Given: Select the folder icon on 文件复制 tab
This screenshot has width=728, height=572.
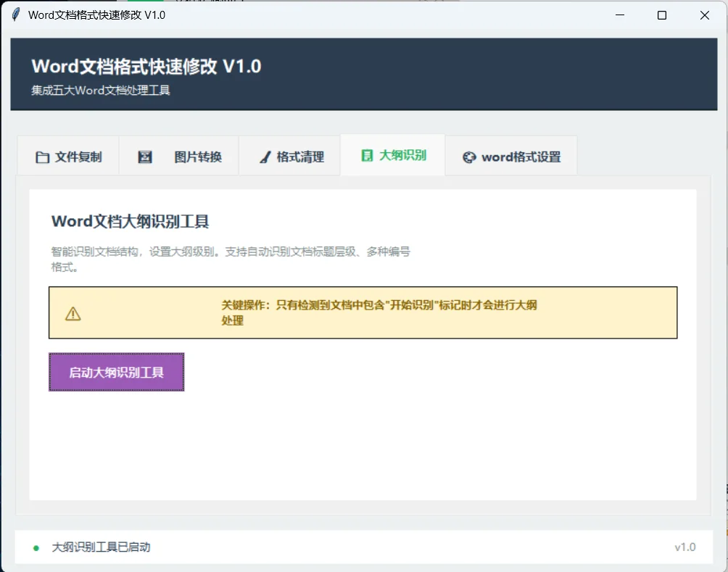Looking at the screenshot, I should [x=43, y=155].
